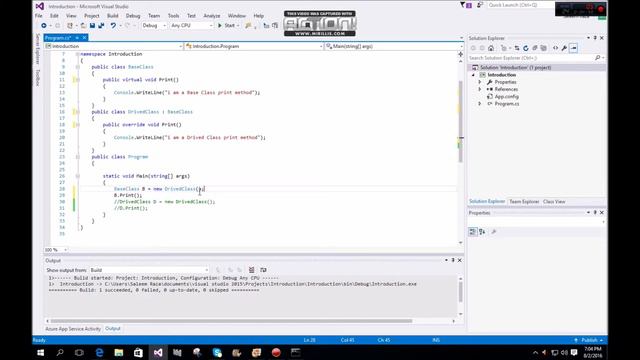Toggle Word Wrap in the Output panel
This screenshot has height=360, width=640.
(263, 270)
